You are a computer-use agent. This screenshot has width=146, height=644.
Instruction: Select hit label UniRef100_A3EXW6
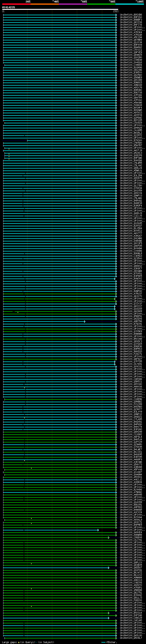[x=131, y=462]
